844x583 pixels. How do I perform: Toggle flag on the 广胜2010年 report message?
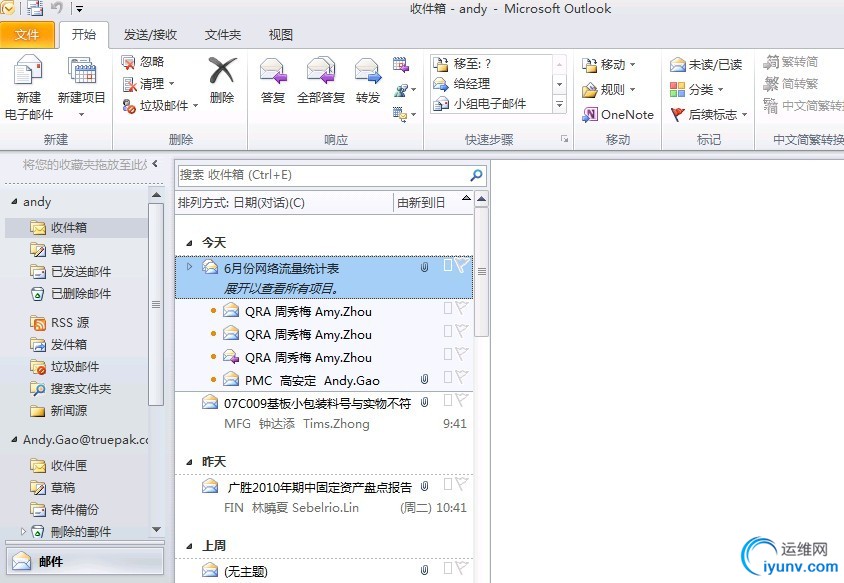[x=462, y=483]
